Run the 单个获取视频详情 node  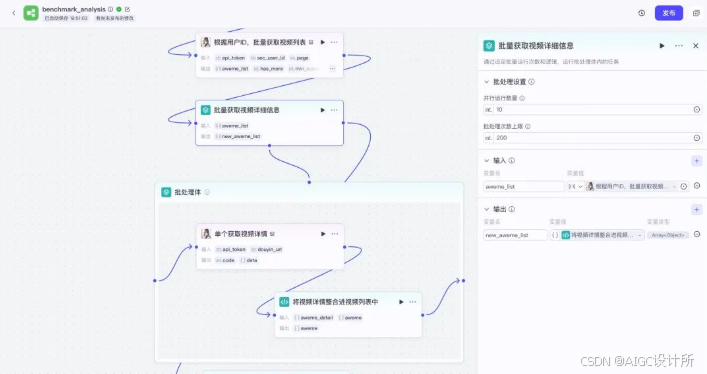323,234
